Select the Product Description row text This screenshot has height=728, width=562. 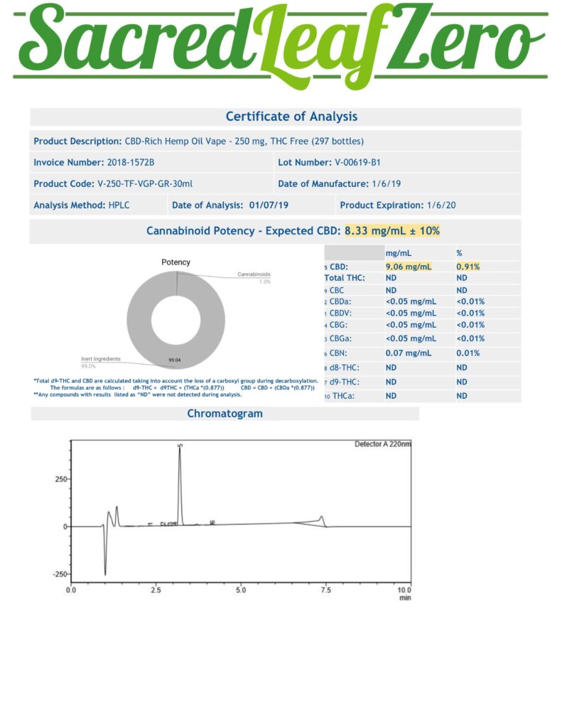(x=198, y=141)
